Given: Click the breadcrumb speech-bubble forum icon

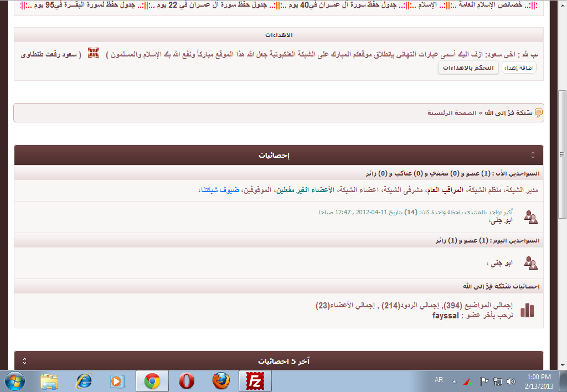Looking at the screenshot, I should (538, 113).
